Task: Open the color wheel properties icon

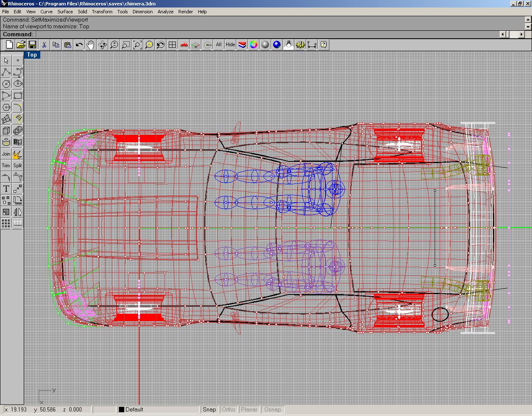Action: 254,45
